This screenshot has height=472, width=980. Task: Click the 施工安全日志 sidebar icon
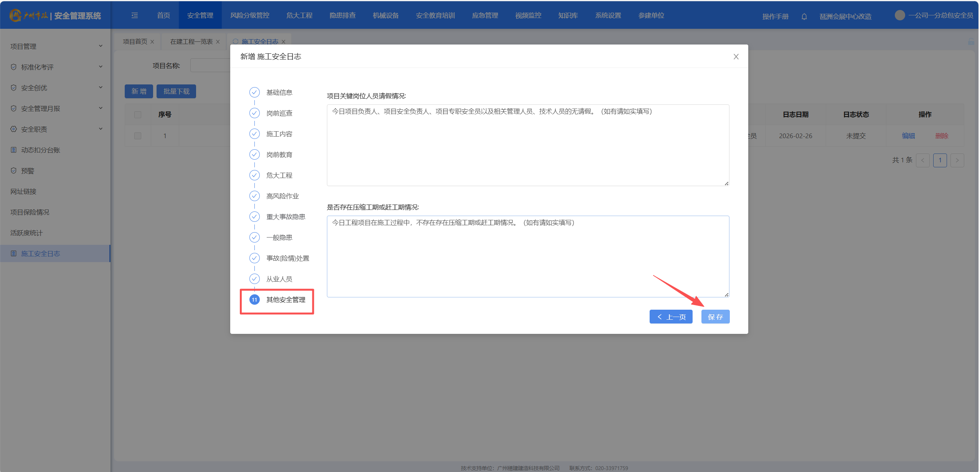(14, 254)
